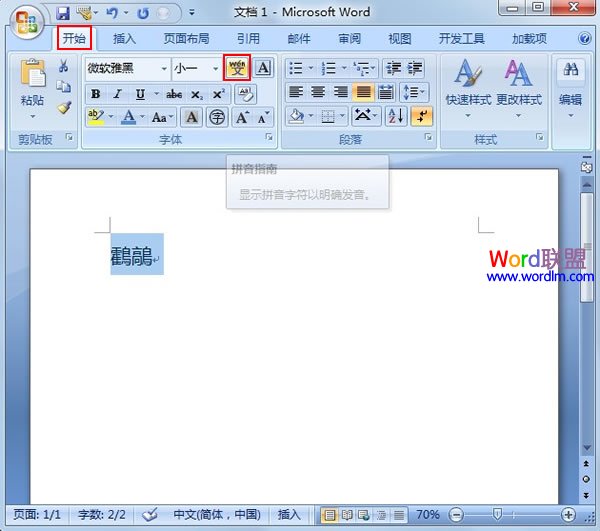Copy the selected text

tap(64, 86)
